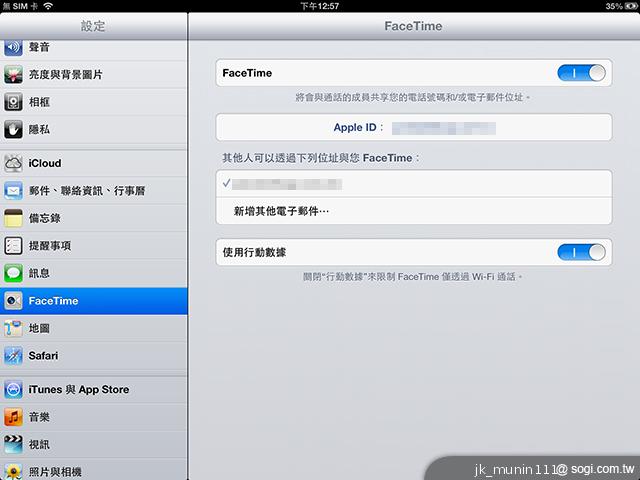This screenshot has height=480, width=640.
Task: Select 提醒事項 reminders settings
Action: click(94, 246)
